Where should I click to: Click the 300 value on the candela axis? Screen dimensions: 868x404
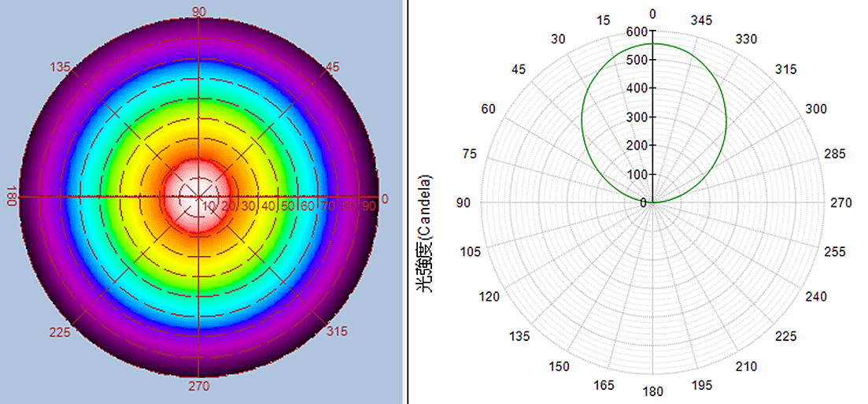point(637,117)
